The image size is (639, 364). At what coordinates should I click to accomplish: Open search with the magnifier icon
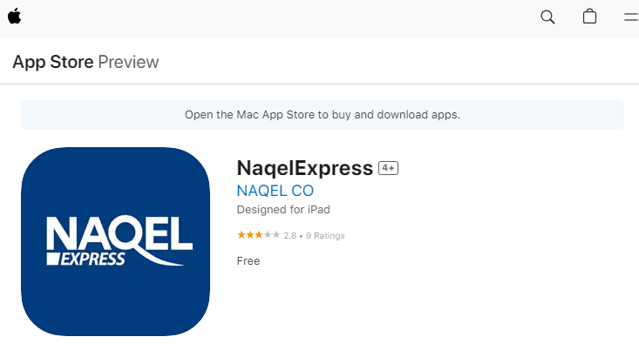(x=547, y=17)
